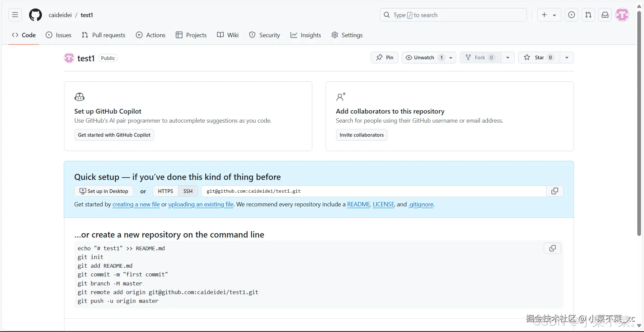Click Set up in Desktop button
This screenshot has width=644, height=332.
(x=104, y=191)
